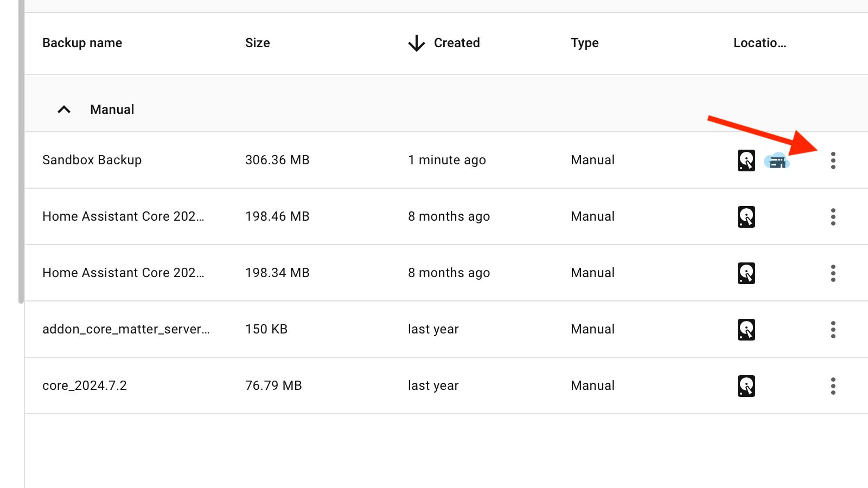Sort table by Backup name header

(x=82, y=43)
